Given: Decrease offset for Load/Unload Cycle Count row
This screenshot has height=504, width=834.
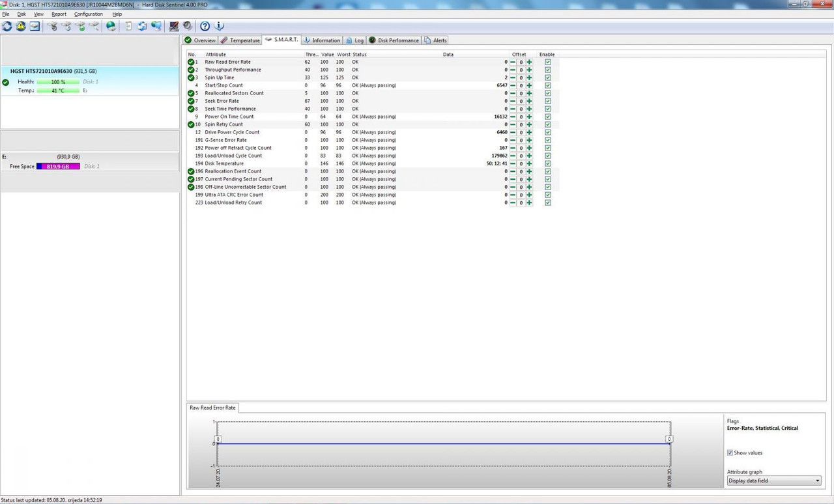Looking at the screenshot, I should point(513,156).
